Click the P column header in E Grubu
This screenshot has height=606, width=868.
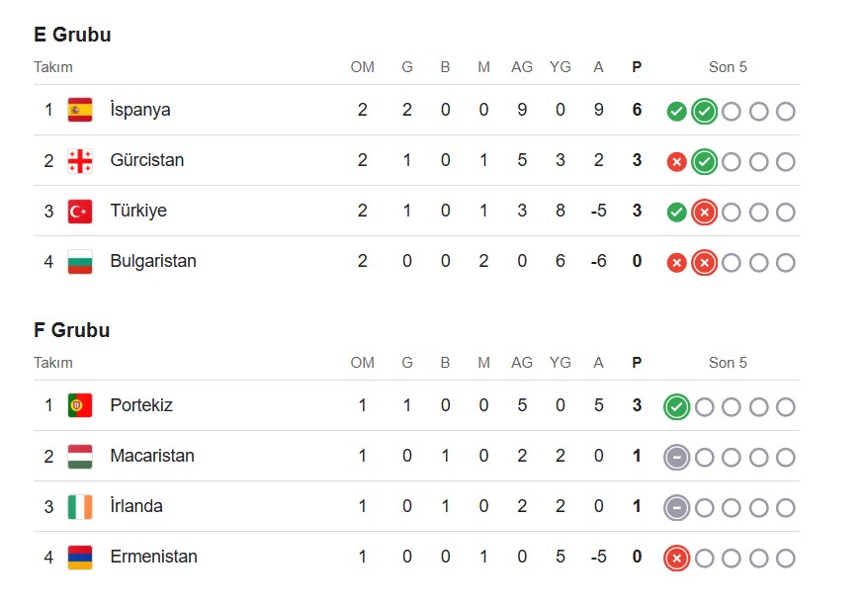637,67
